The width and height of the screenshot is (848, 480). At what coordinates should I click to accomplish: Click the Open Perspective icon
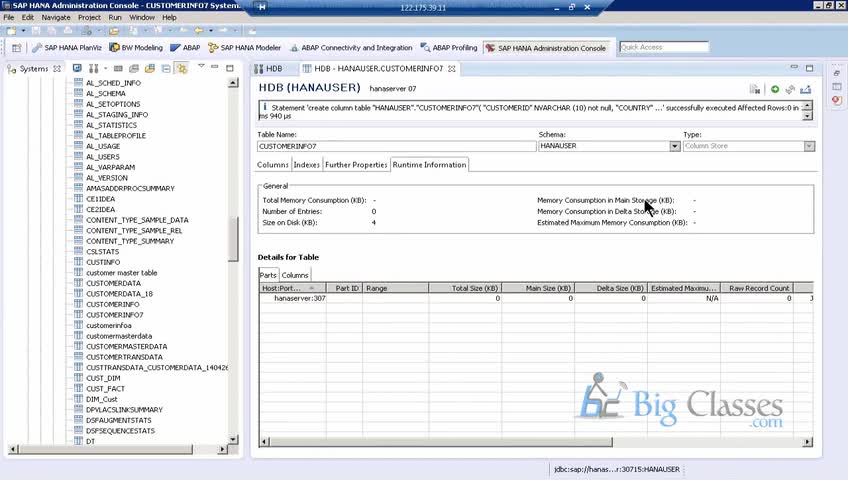[17, 48]
